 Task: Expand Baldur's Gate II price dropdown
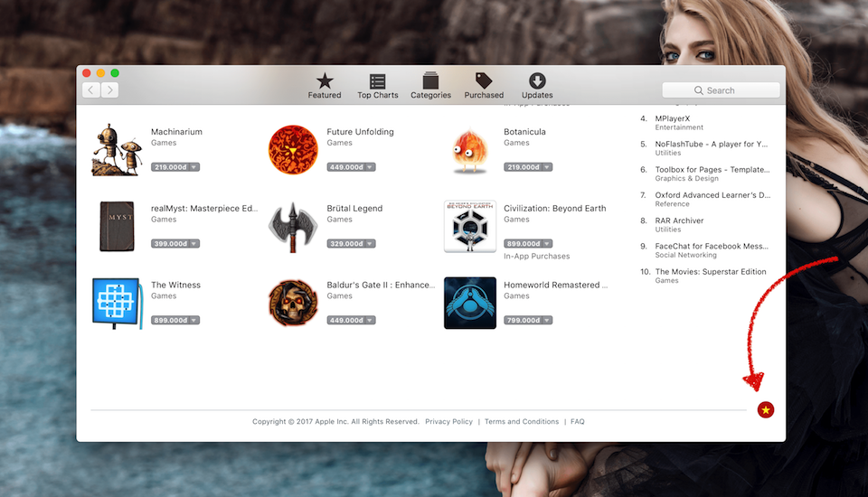pyautogui.click(x=370, y=320)
